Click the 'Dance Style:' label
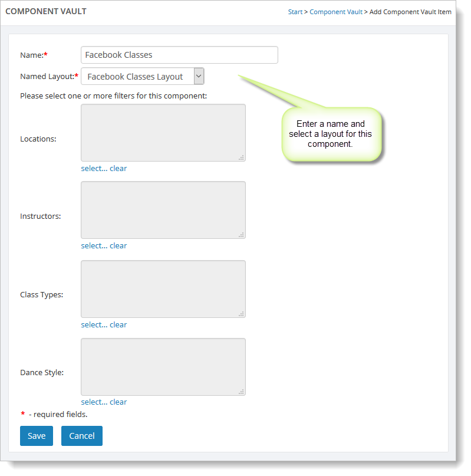Viewport: 471px width, 476px height. (x=42, y=372)
